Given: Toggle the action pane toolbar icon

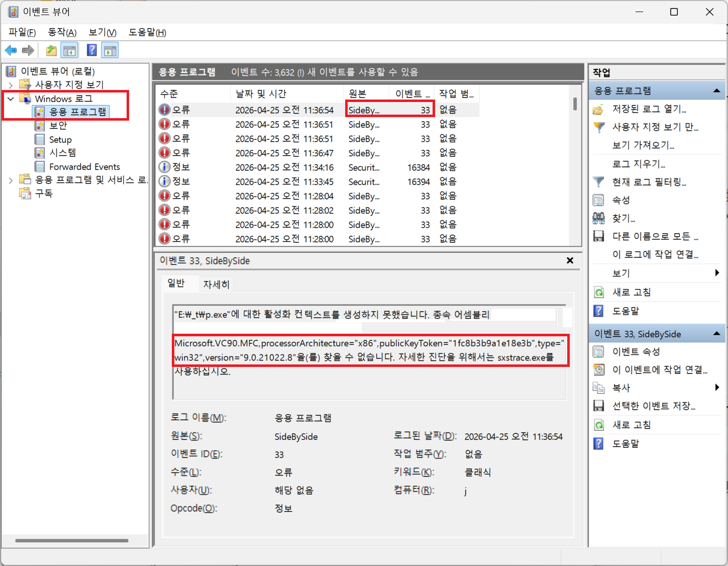Looking at the screenshot, I should pos(110,50).
